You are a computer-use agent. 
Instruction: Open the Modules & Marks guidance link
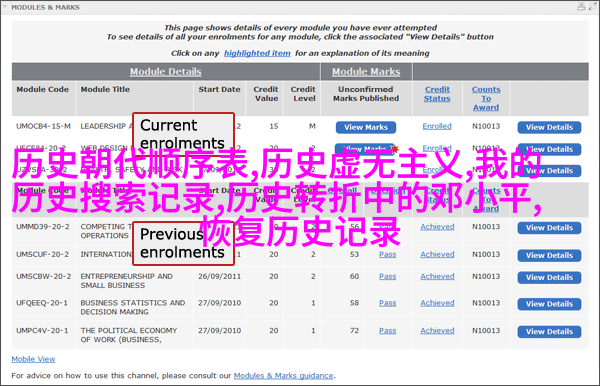[284, 376]
